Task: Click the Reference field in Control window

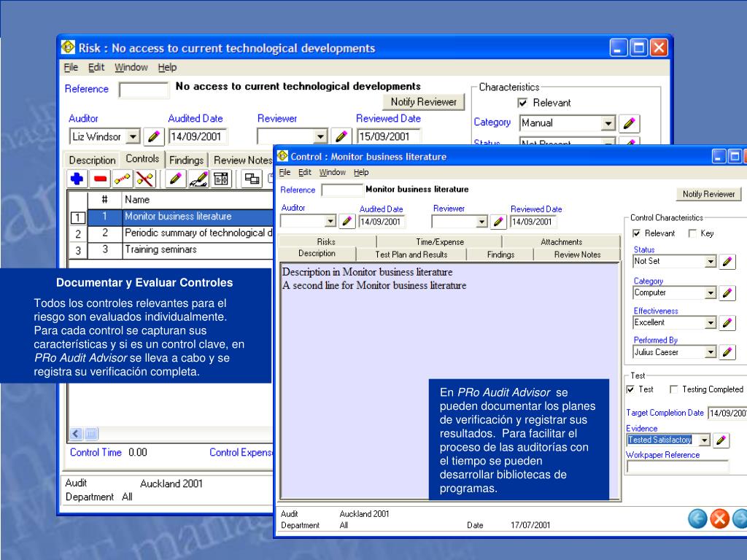Action: 342,190
